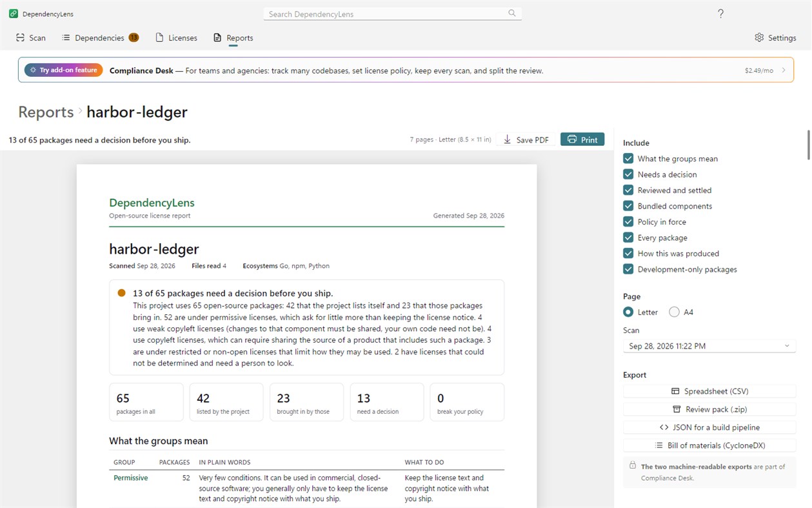Select the A4 page size
Image resolution: width=812 pixels, height=508 pixels.
tap(674, 312)
